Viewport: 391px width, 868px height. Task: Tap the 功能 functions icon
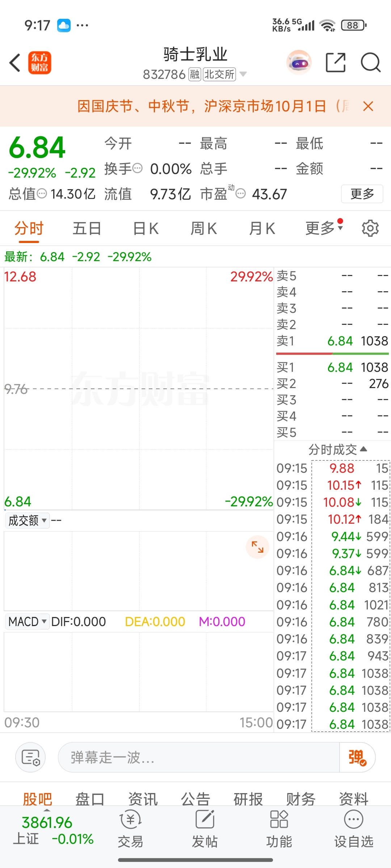tap(279, 829)
